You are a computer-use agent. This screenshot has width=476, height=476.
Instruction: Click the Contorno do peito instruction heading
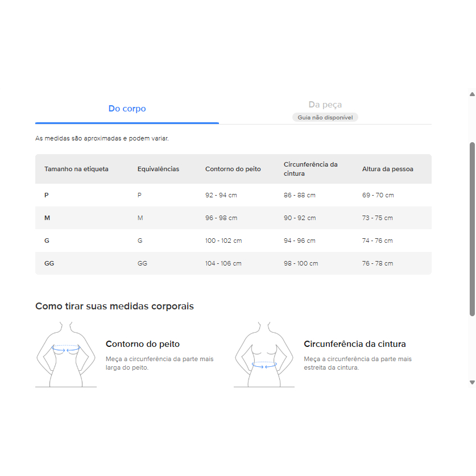pyautogui.click(x=143, y=344)
